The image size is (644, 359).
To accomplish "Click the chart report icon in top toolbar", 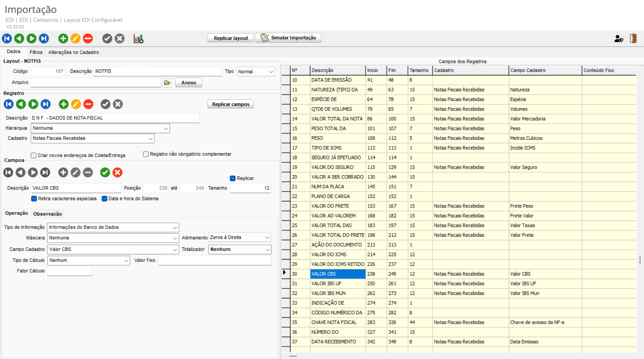I will pyautogui.click(x=138, y=39).
